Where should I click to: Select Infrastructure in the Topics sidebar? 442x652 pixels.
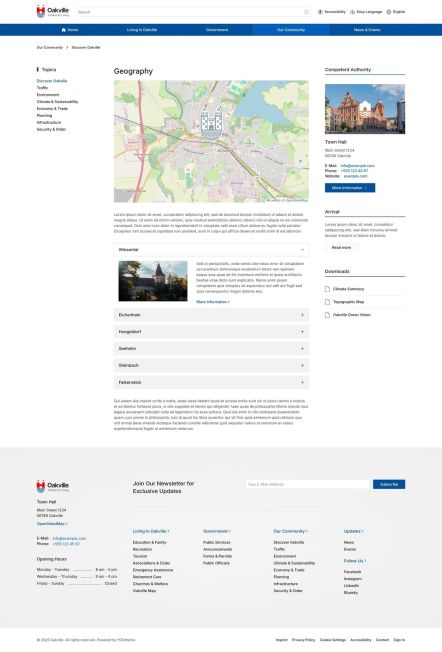(x=49, y=122)
